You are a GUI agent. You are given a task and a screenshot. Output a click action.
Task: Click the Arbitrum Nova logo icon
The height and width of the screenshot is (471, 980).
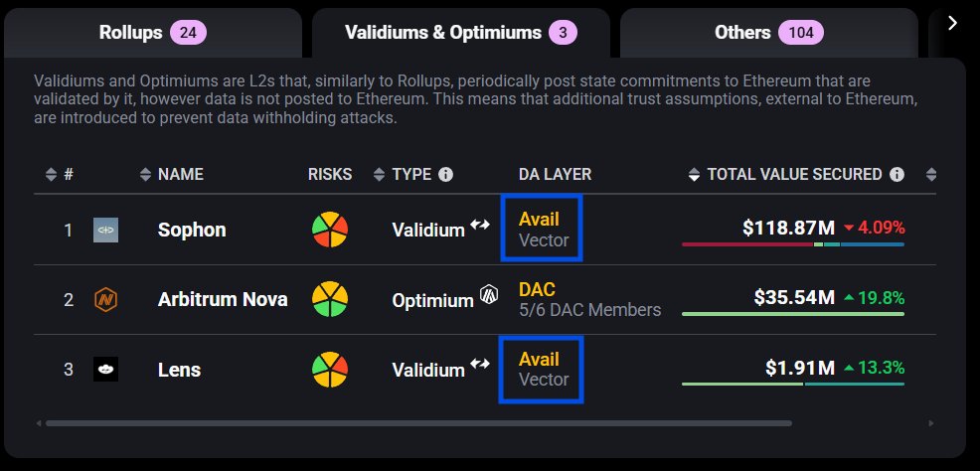click(x=105, y=300)
